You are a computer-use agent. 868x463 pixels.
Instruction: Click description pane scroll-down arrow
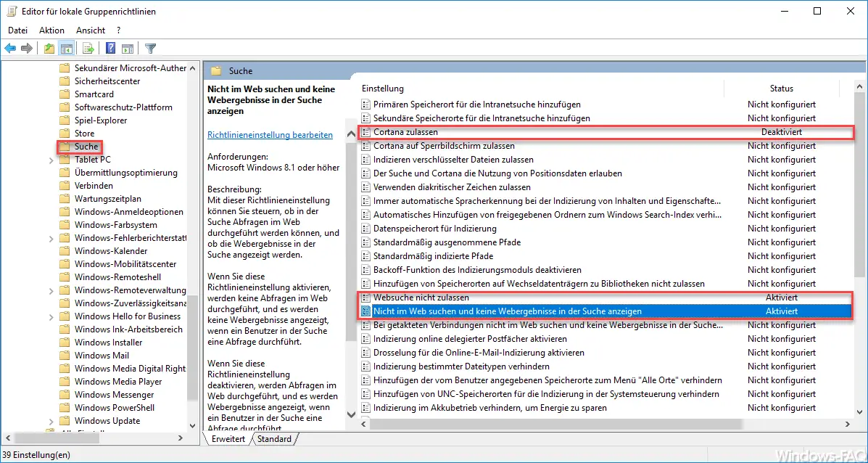350,414
